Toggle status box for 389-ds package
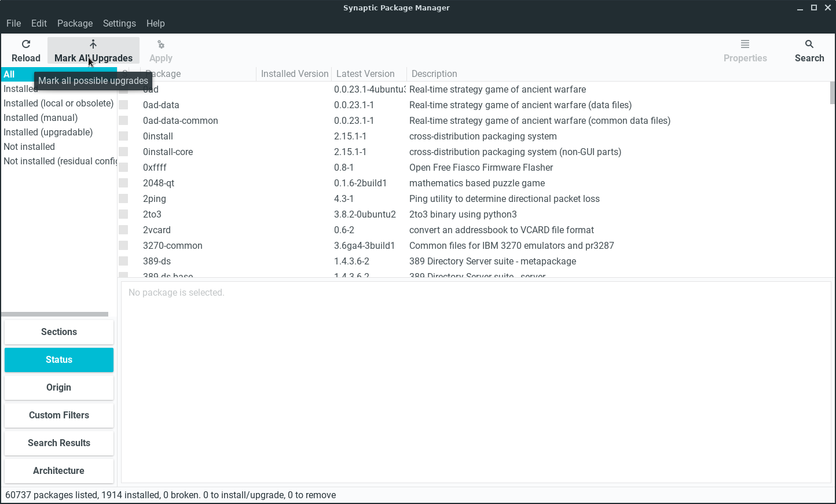Screen dimensions: 836x504 pyautogui.click(x=123, y=261)
